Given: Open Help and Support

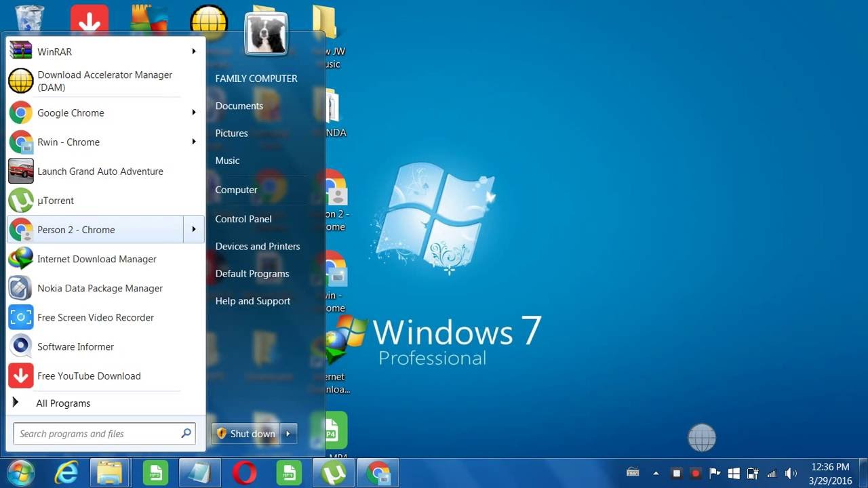Looking at the screenshot, I should coord(253,301).
